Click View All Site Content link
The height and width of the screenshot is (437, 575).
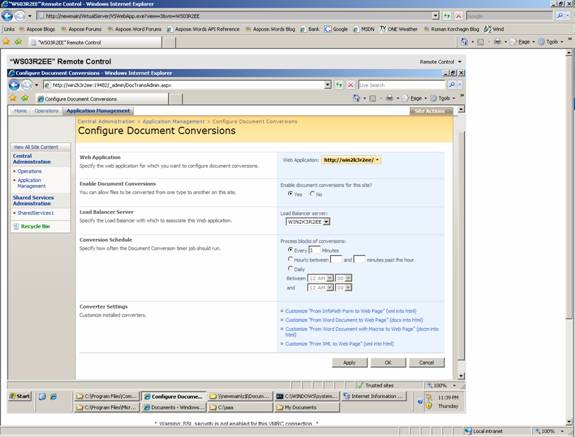[36, 147]
